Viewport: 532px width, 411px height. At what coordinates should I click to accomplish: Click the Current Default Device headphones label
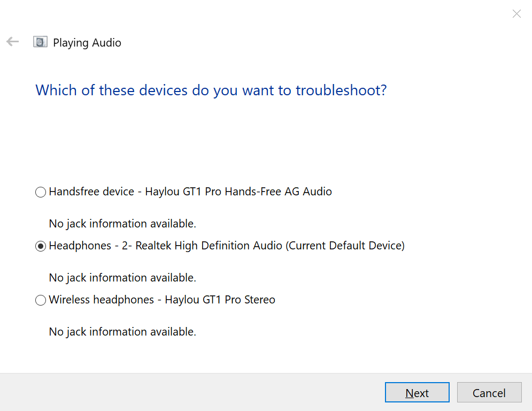[x=226, y=246]
